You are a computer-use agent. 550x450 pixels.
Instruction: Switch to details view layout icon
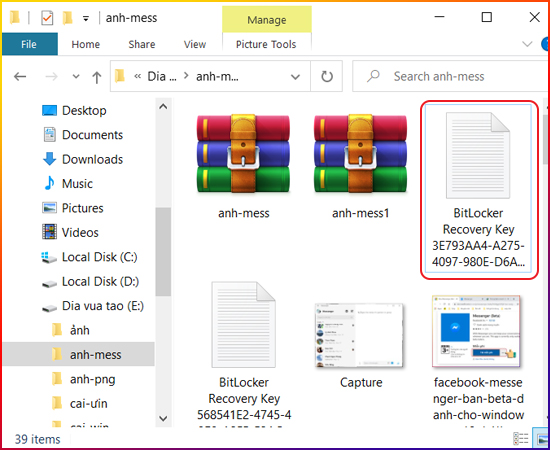click(x=521, y=438)
